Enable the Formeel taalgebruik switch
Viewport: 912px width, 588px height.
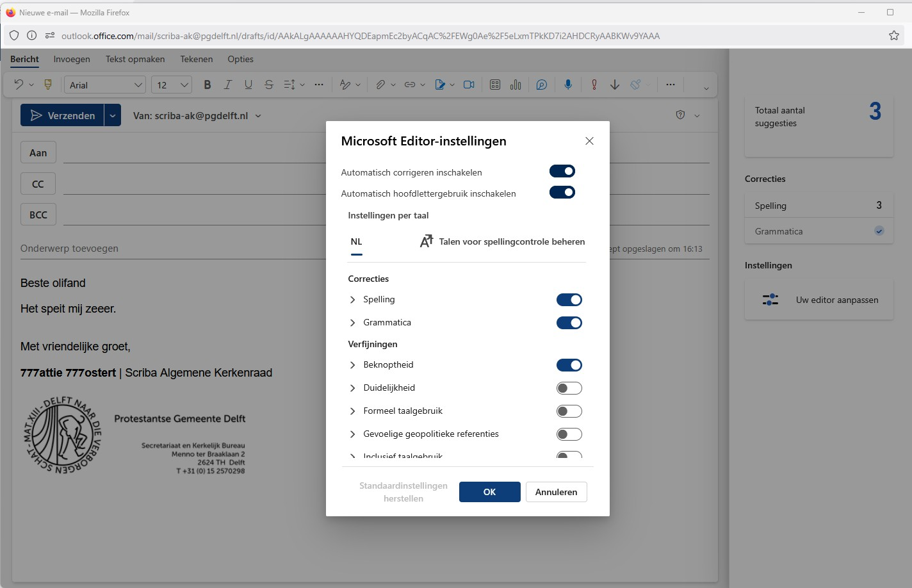pos(569,411)
